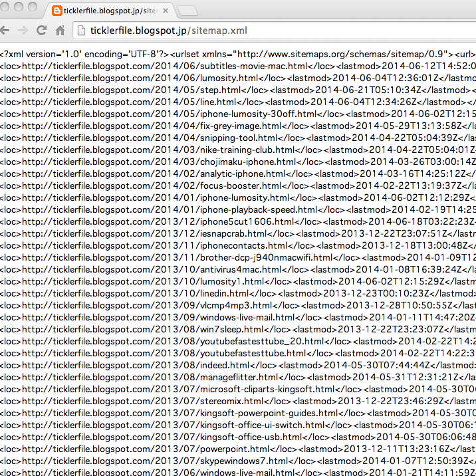Click the indeed.html entry
The image size is (476, 476).
click(x=238, y=365)
